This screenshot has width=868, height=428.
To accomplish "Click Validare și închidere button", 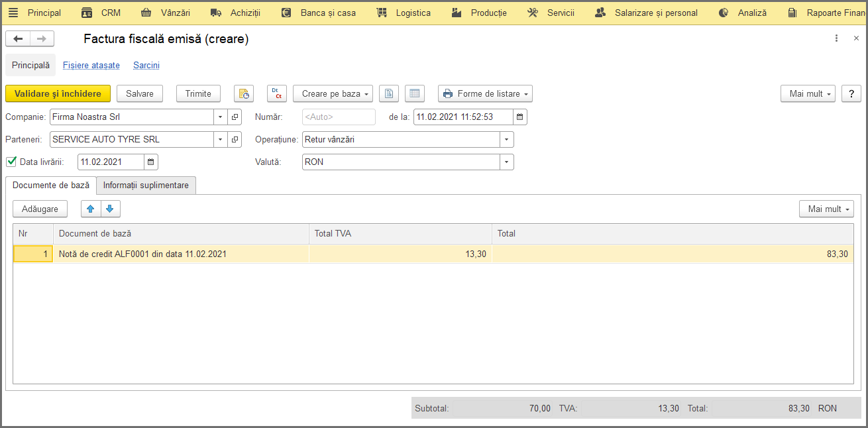I will (58, 93).
